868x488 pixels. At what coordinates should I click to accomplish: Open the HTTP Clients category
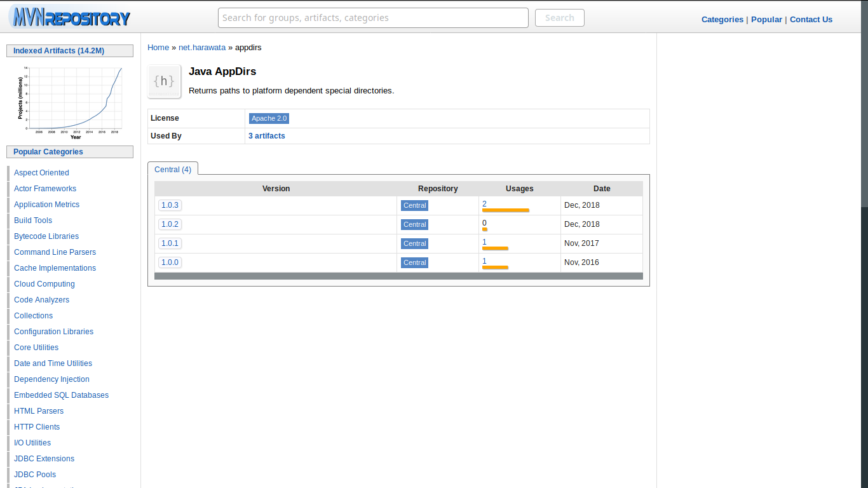tap(37, 427)
